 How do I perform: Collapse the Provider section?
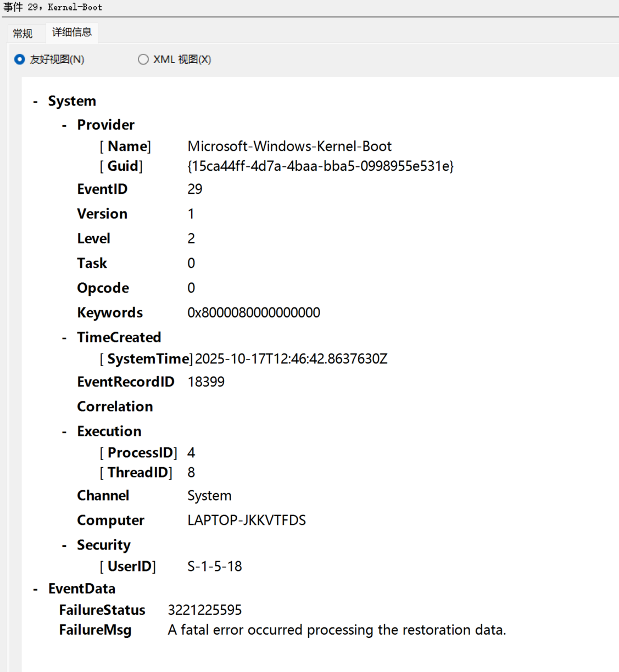point(64,125)
